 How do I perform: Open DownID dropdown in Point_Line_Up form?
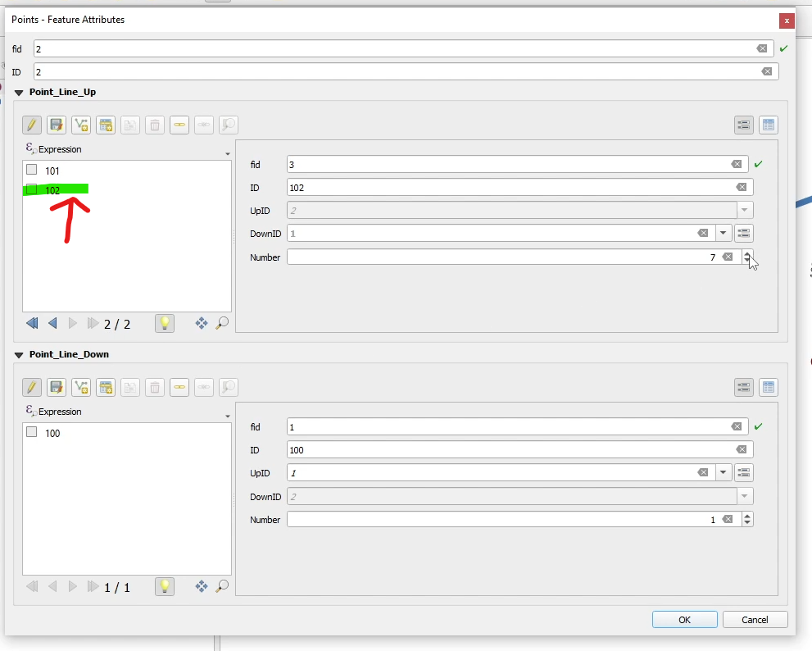coord(723,233)
